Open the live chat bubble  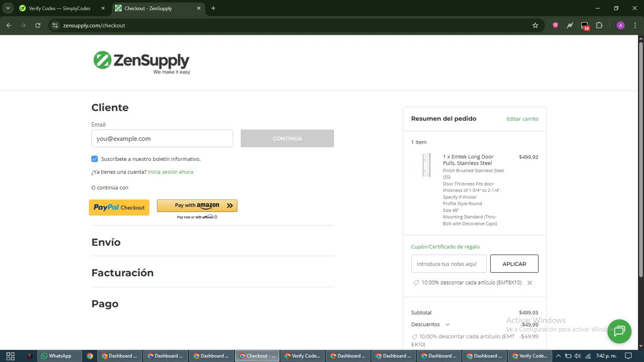pos(619,331)
